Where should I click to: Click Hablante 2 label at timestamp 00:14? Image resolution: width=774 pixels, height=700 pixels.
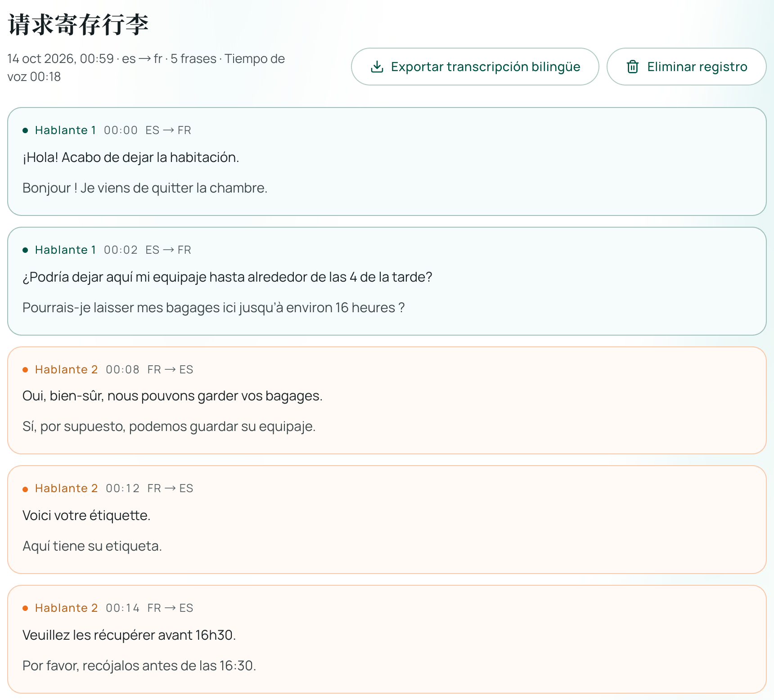pos(66,608)
